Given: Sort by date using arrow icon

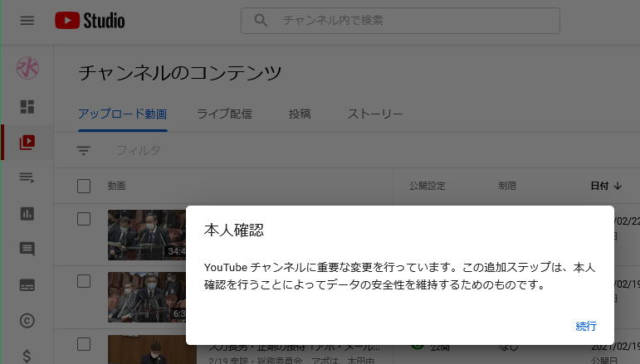Looking at the screenshot, I should click(x=618, y=186).
